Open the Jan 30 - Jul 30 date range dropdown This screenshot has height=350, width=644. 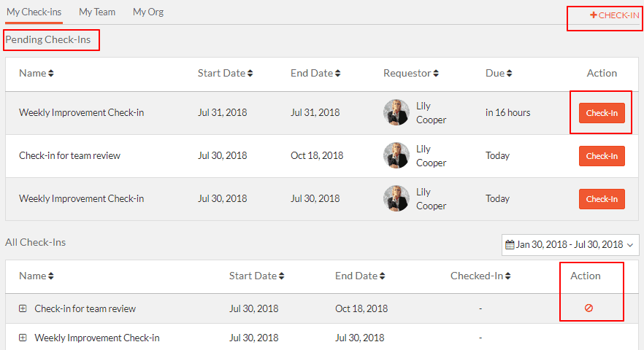click(x=570, y=244)
